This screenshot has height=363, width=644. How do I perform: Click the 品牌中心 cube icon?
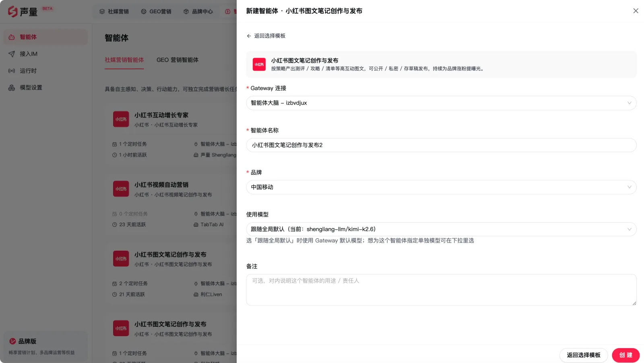click(186, 12)
